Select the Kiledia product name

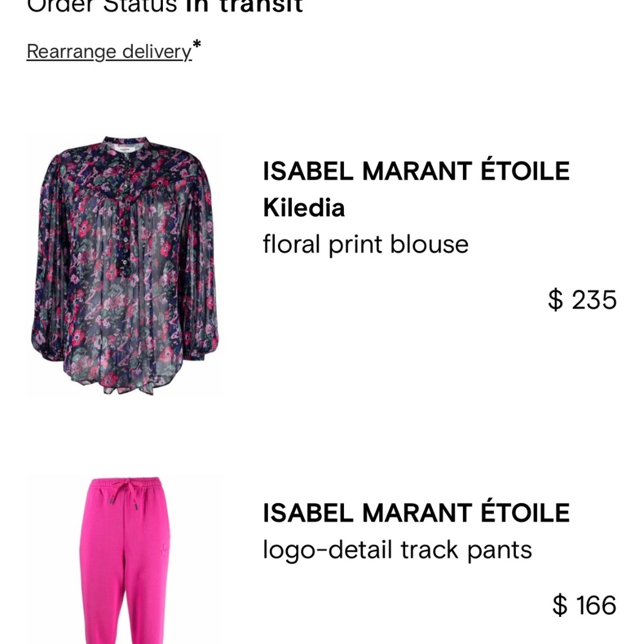pos(304,208)
